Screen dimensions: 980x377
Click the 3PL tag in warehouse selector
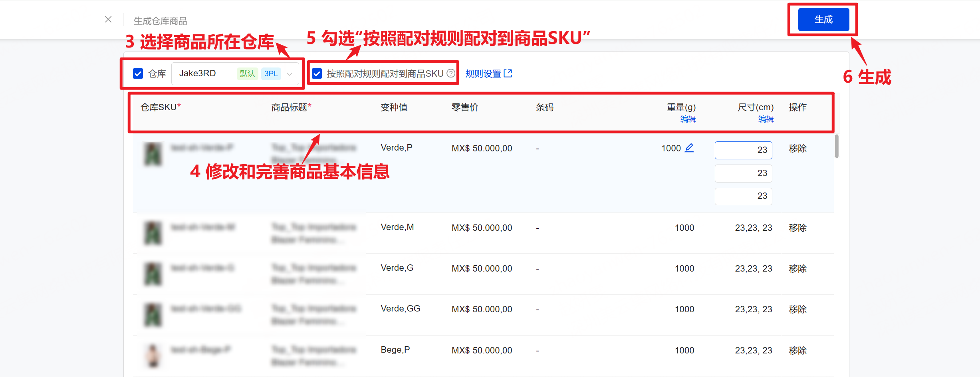271,73
